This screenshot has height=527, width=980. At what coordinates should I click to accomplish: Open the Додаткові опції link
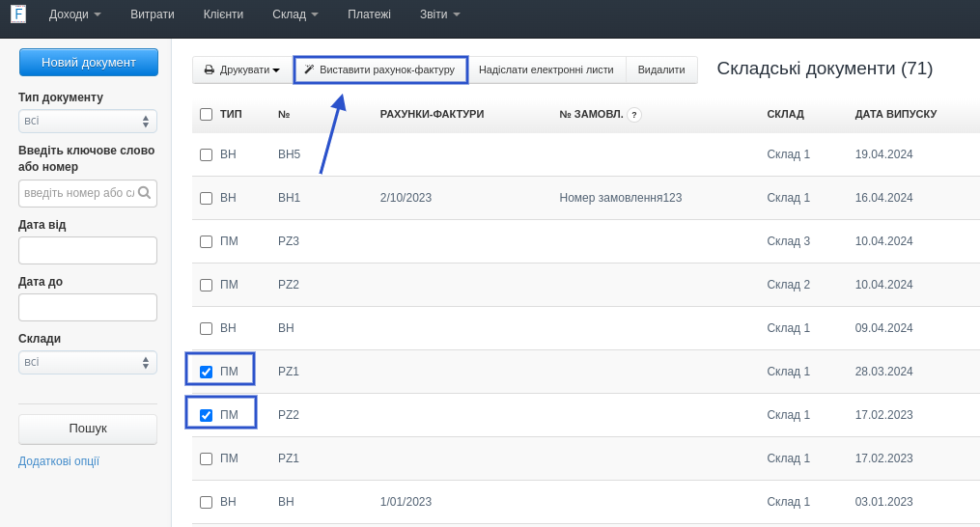pyautogui.click(x=59, y=461)
